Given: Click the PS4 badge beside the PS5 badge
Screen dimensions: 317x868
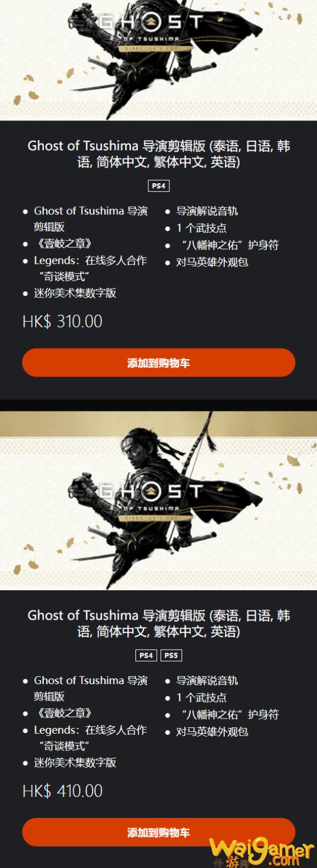Looking at the screenshot, I should pyautogui.click(x=146, y=655).
